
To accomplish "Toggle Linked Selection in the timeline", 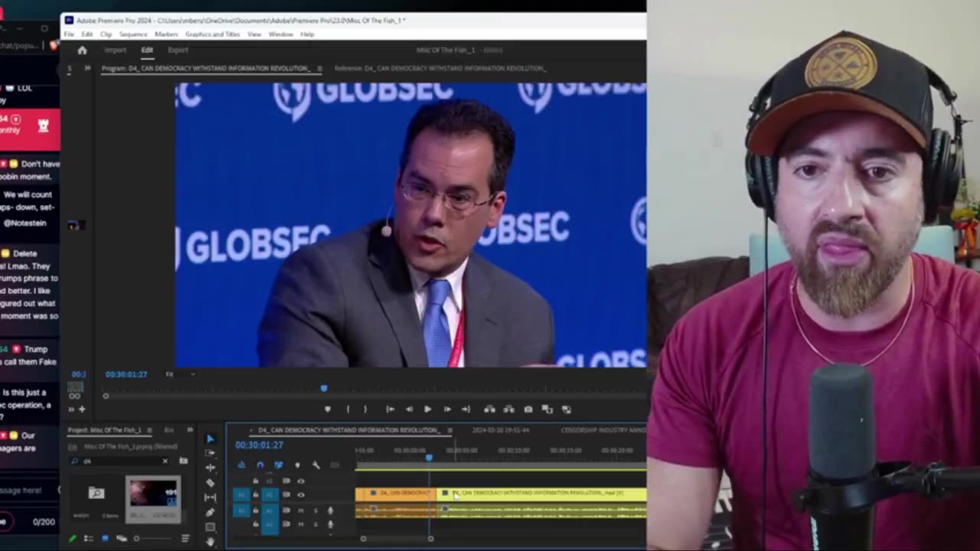I will 279,465.
